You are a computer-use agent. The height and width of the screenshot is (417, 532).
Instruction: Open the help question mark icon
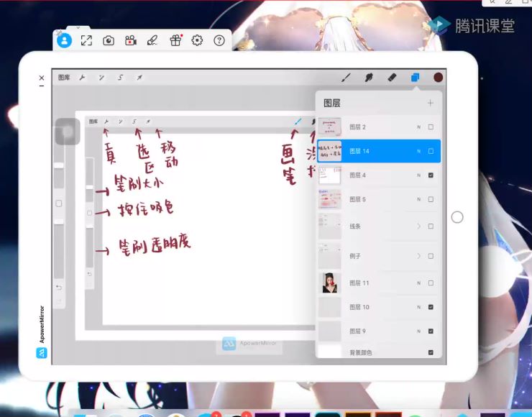[x=219, y=41]
